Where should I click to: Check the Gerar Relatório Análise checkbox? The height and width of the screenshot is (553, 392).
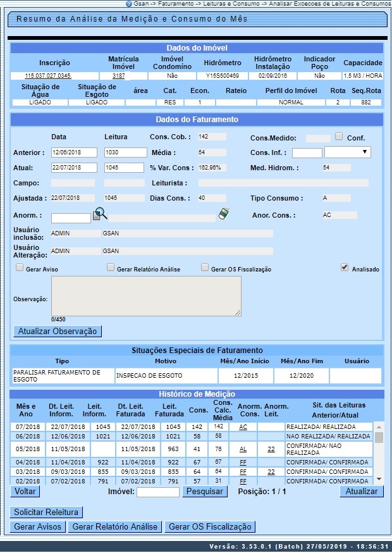111,268
